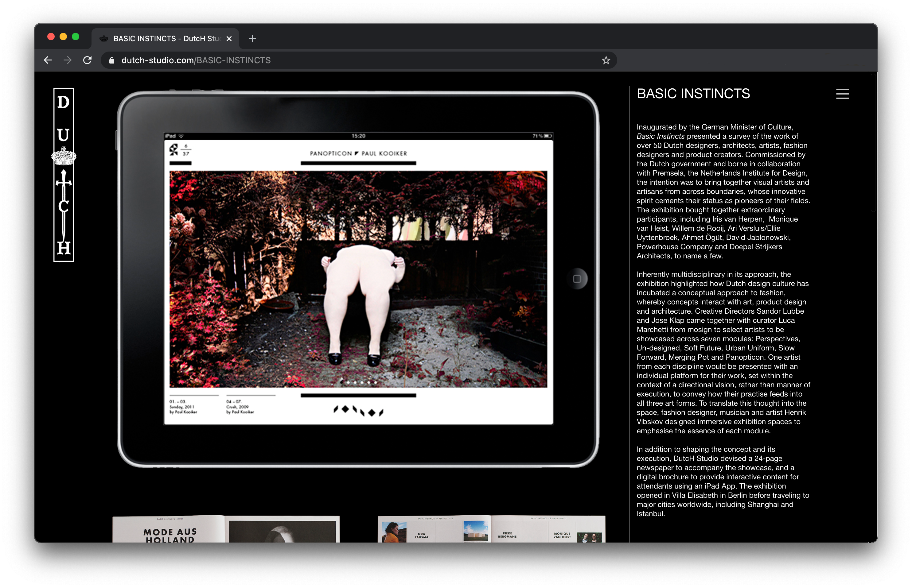View site info via lock icon
912x588 pixels.
pos(111,60)
